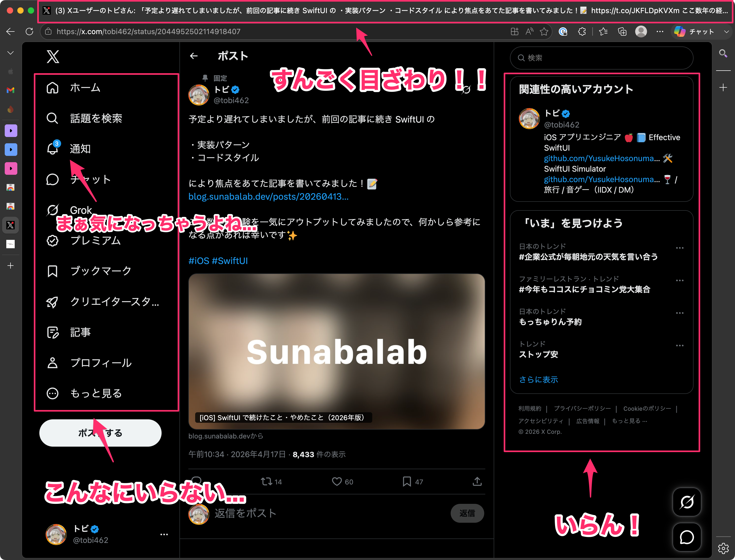The width and height of the screenshot is (735, 560).
Task: Open the Favorites list in the toolbar
Action: tap(603, 32)
